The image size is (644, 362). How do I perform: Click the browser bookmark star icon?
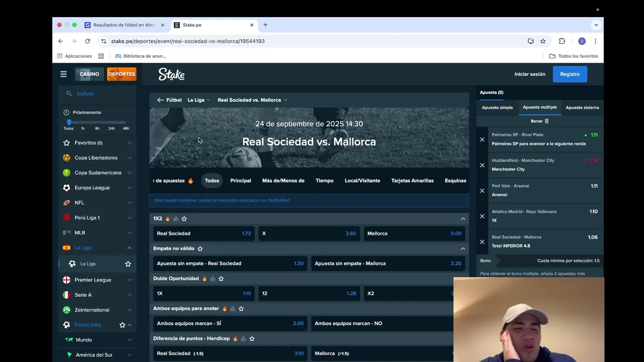click(543, 41)
